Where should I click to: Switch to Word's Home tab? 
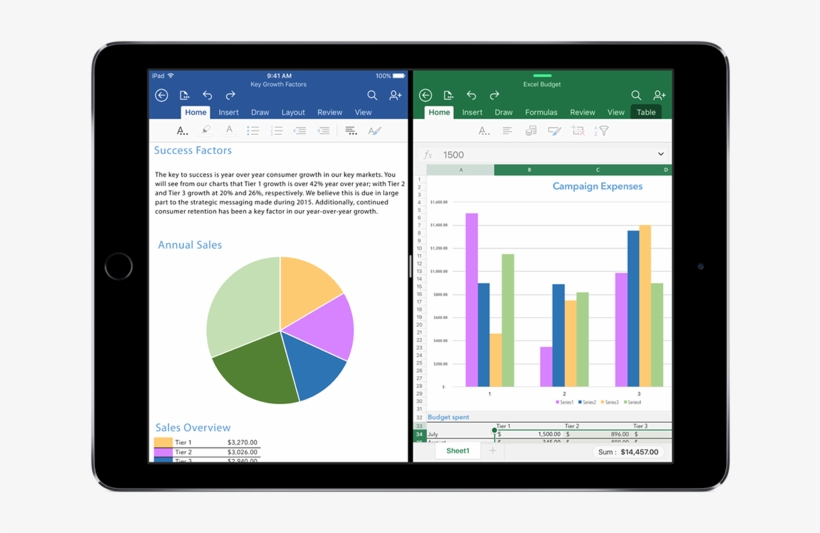click(x=196, y=112)
